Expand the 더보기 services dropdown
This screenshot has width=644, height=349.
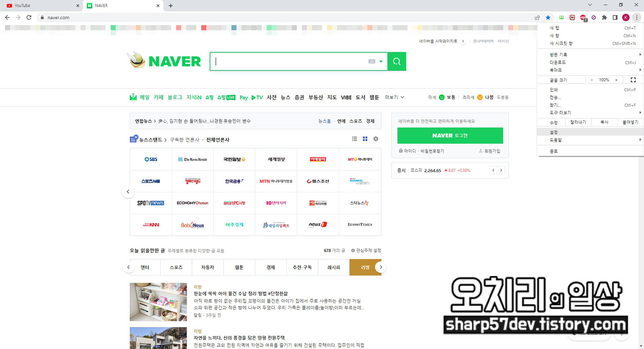[395, 97]
